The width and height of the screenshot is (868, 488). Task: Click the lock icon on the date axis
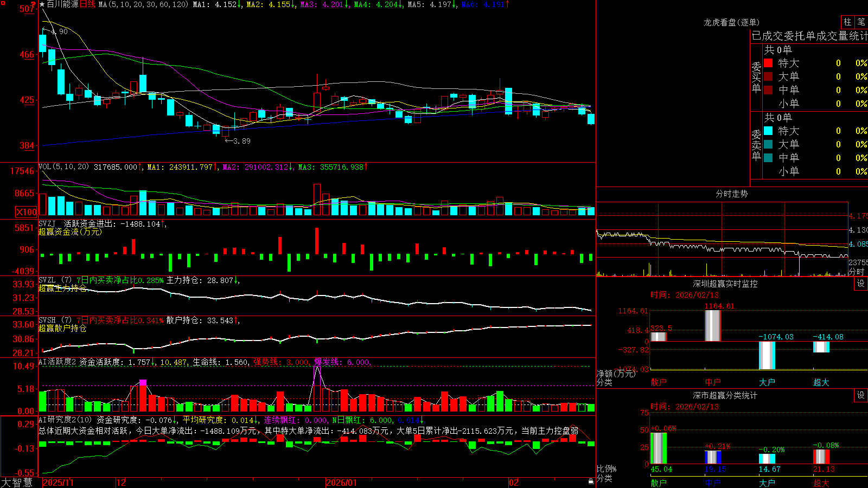tap(591, 481)
